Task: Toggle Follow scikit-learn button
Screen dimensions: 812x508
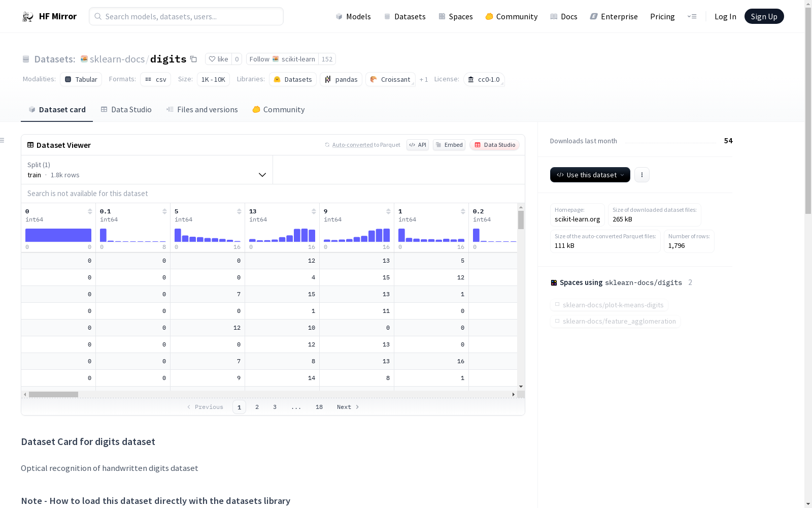Action: click(x=282, y=59)
